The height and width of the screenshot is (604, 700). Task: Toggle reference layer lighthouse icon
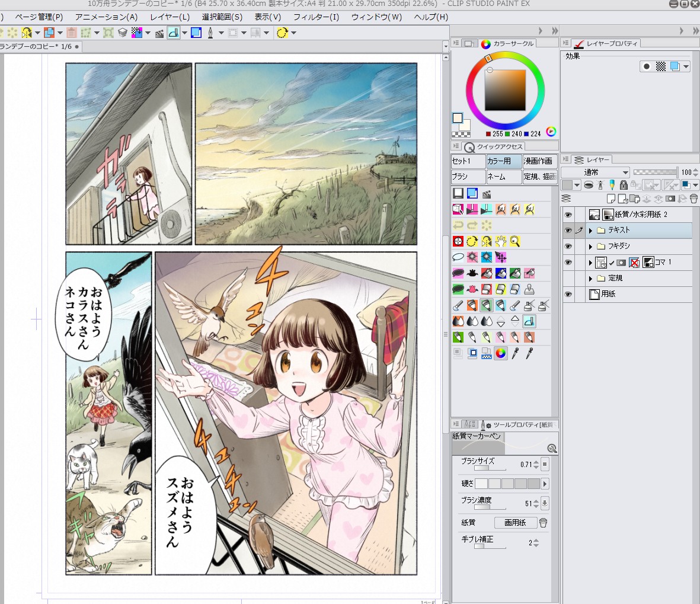(x=600, y=184)
